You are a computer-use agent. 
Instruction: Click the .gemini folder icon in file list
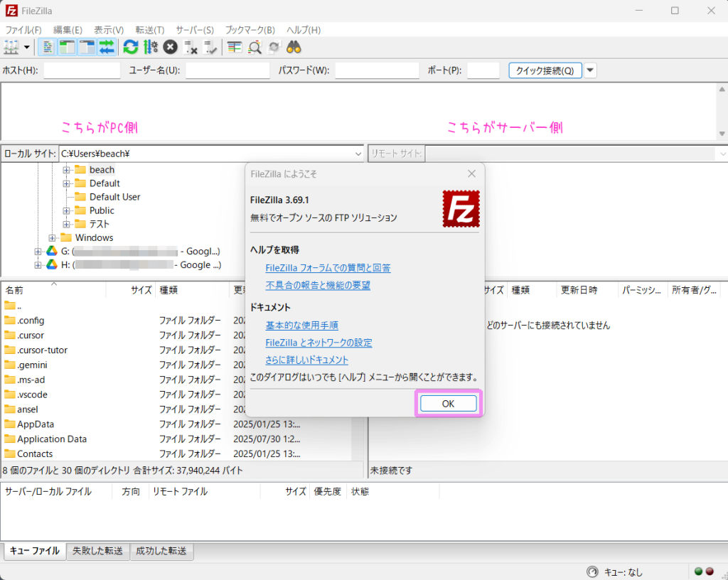(x=10, y=365)
